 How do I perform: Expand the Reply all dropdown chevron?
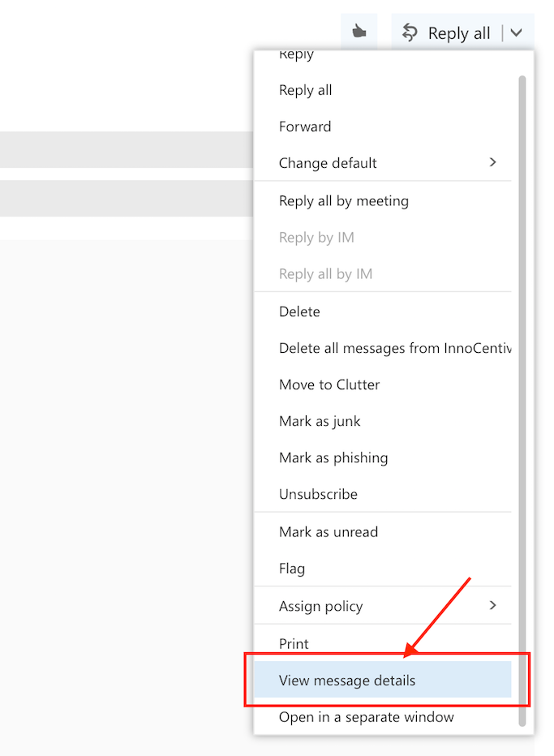pyautogui.click(x=517, y=32)
